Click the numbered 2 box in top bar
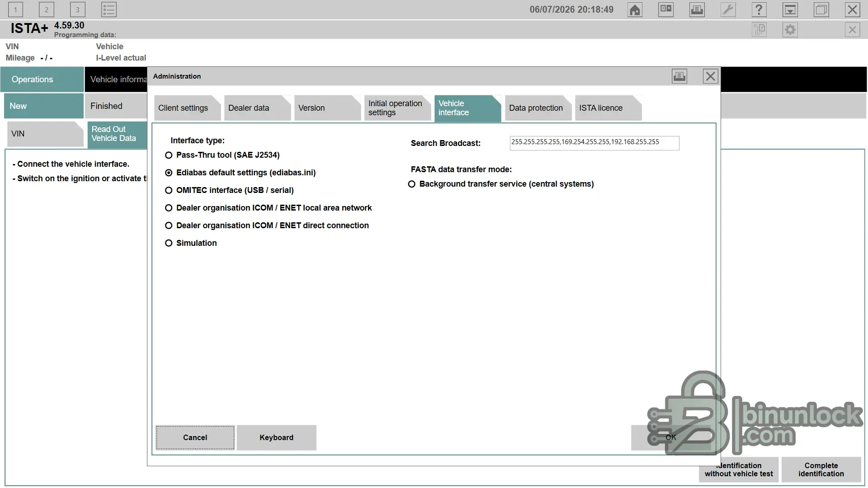The height and width of the screenshot is (488, 868). click(47, 9)
